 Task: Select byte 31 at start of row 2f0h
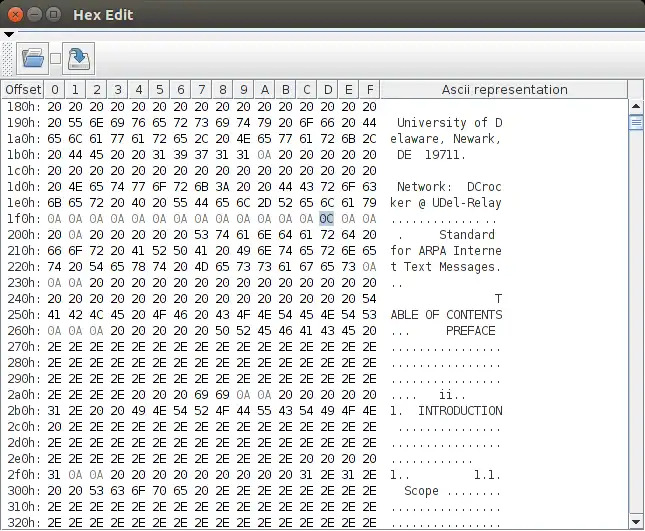click(x=54, y=475)
